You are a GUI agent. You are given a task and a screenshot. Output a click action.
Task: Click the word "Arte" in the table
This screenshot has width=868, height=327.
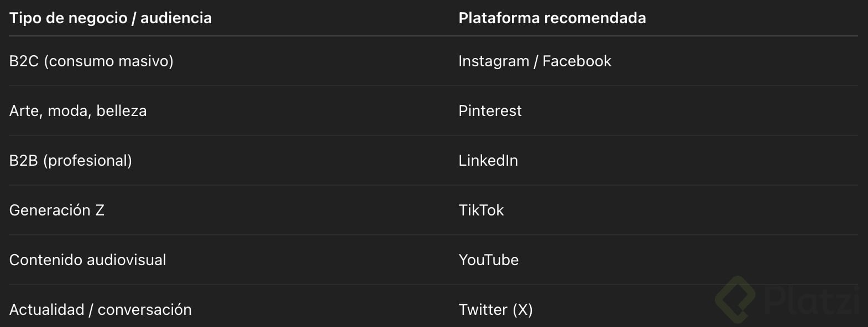coord(24,110)
